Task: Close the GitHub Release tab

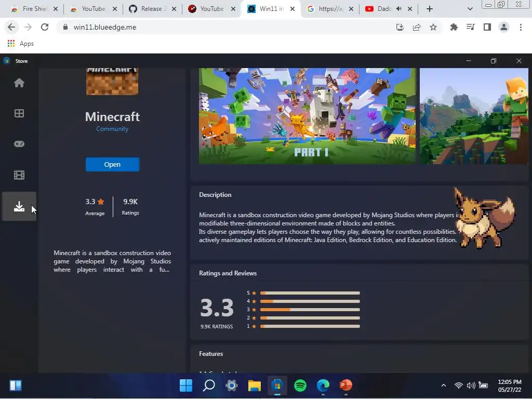Action: (x=174, y=9)
